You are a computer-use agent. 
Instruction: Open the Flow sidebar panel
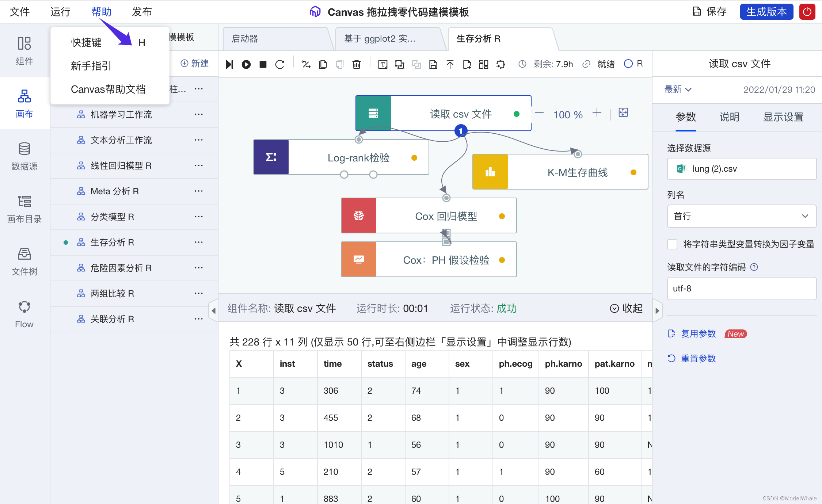click(24, 314)
